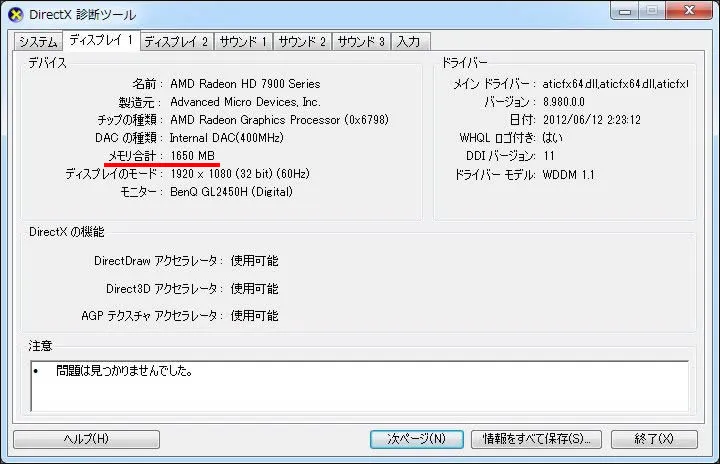720x464 pixels.
Task: Click Advanced Micro Devices, Inc. value
Action: [245, 102]
